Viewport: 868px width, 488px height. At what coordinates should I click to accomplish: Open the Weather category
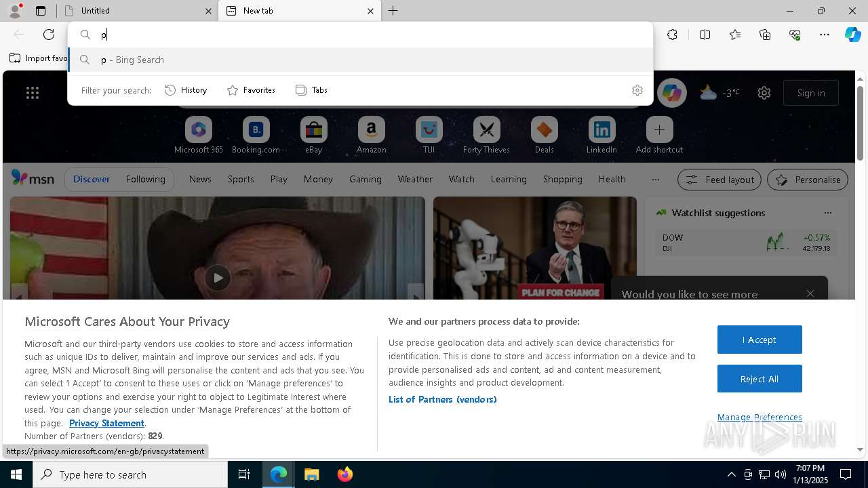pyautogui.click(x=415, y=179)
